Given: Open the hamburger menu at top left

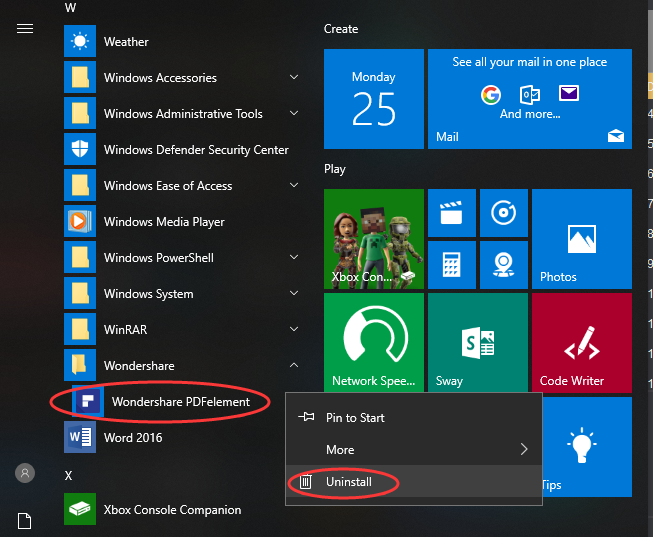Looking at the screenshot, I should pos(25,28).
